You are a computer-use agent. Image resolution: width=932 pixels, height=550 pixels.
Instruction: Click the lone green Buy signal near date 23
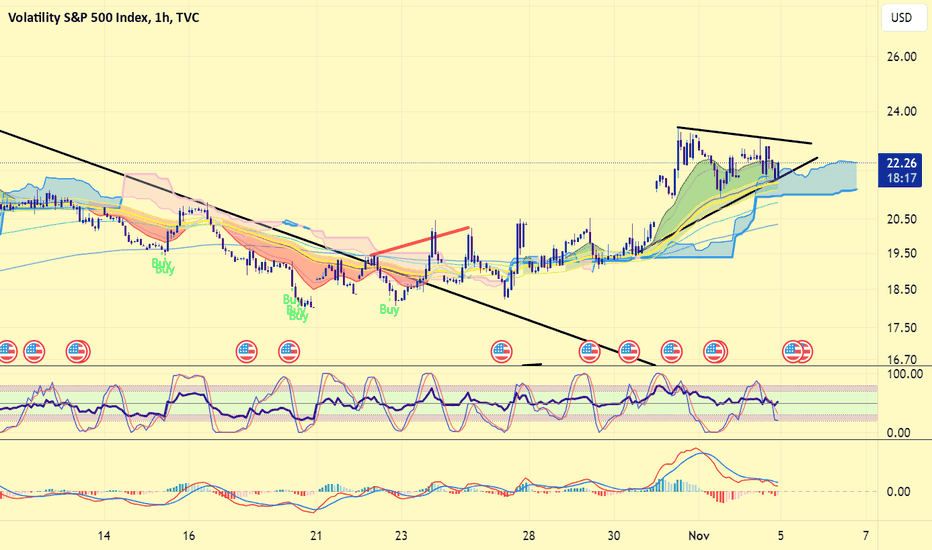tap(389, 310)
